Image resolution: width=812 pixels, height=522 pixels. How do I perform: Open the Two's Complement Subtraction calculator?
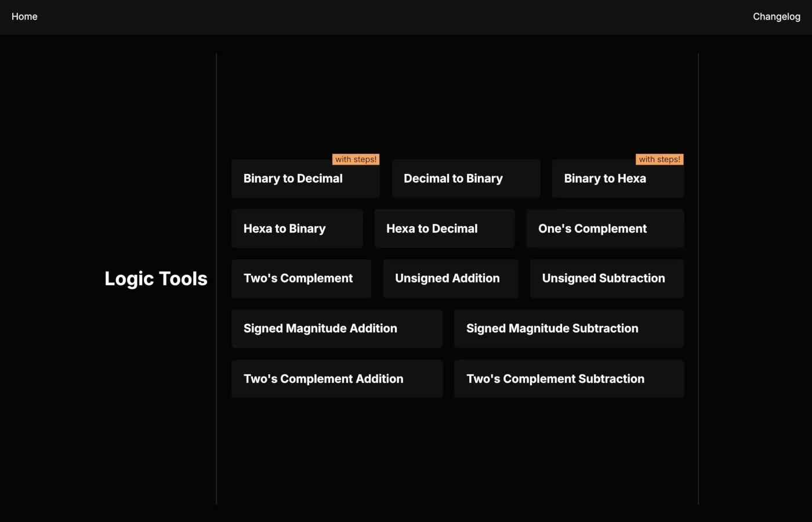click(x=568, y=378)
